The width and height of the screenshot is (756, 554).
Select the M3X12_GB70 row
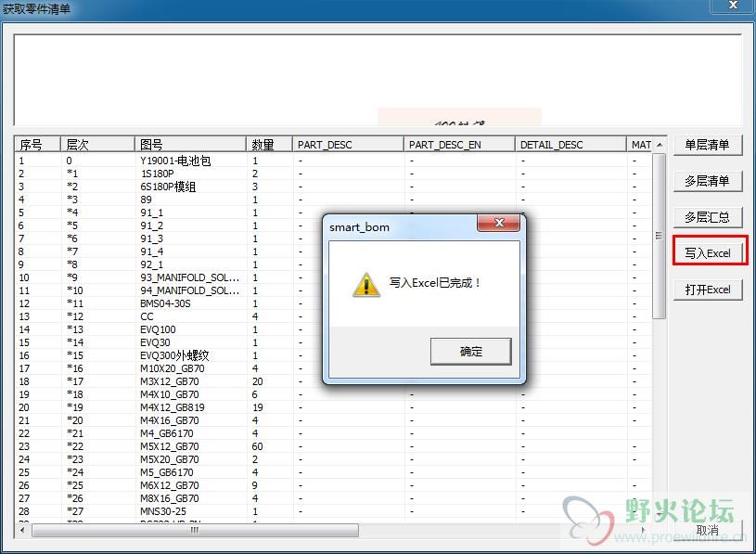point(333,382)
